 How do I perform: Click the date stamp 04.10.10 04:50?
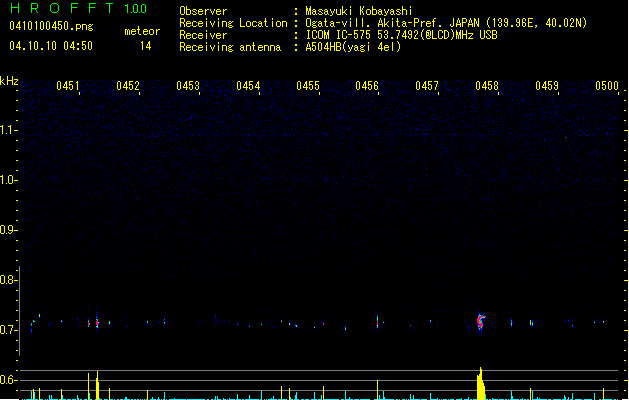click(50, 46)
